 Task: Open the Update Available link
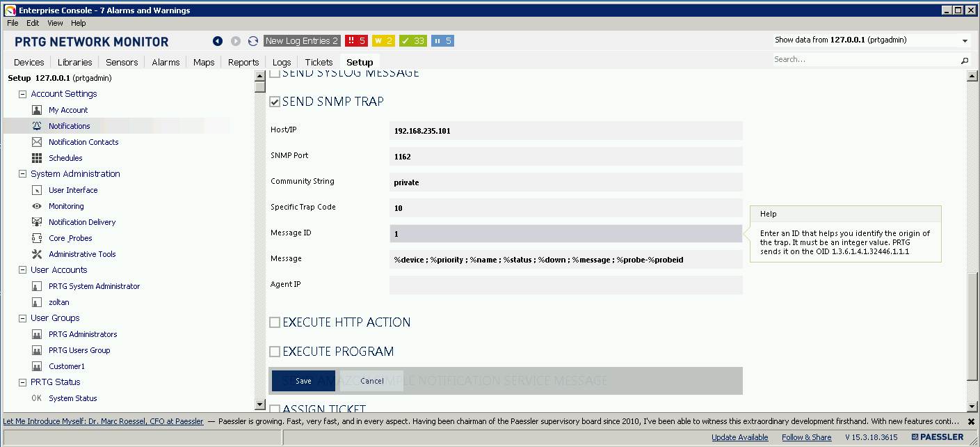point(740,437)
